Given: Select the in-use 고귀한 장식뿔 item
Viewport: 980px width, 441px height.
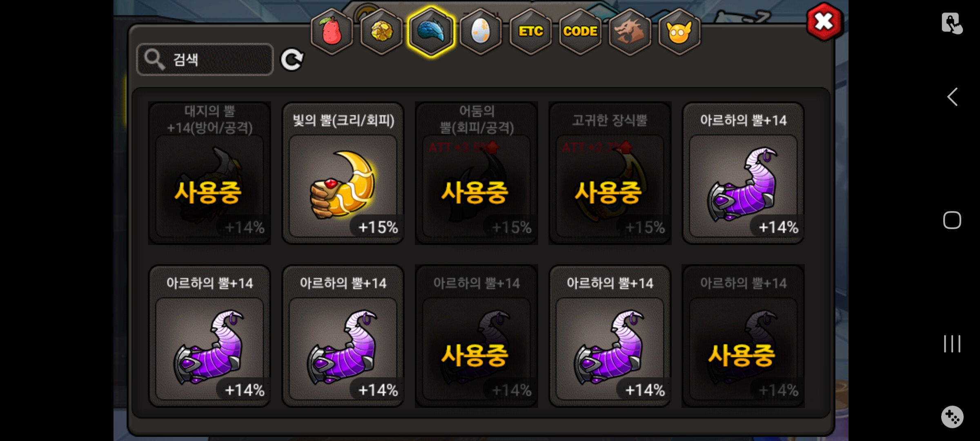Looking at the screenshot, I should click(610, 173).
